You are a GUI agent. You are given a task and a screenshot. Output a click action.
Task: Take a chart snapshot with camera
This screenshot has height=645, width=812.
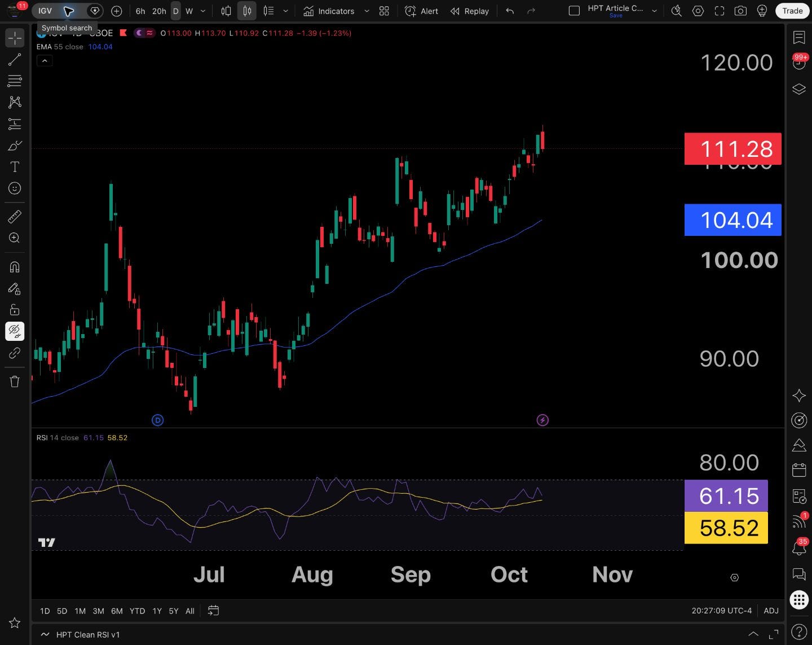(741, 11)
